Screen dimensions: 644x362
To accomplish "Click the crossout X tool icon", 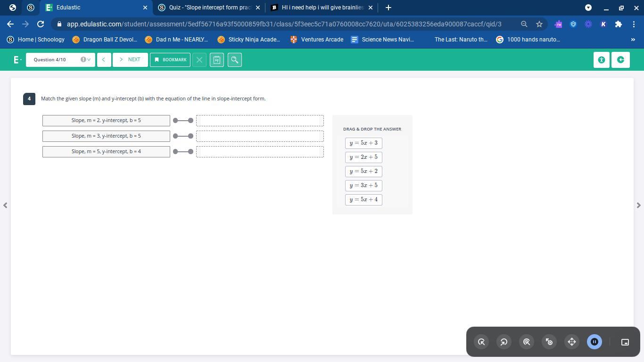I will pyautogui.click(x=199, y=60).
